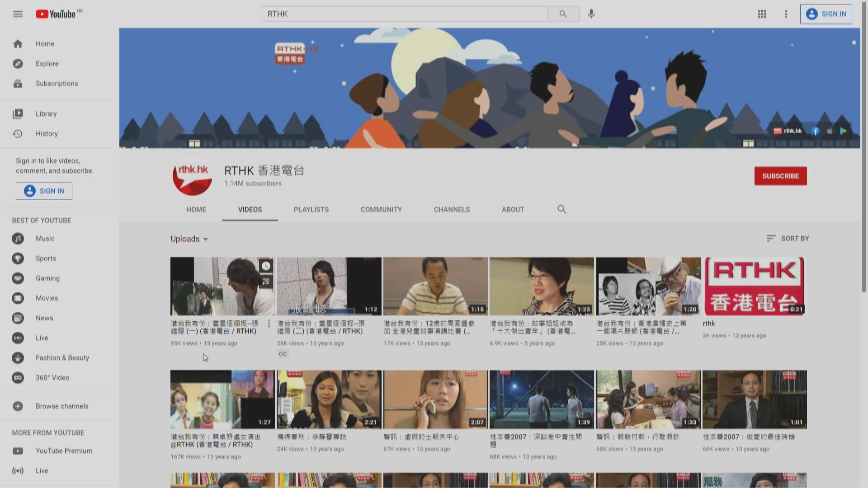
Task: Switch to the Playlists tab
Action: (x=311, y=210)
